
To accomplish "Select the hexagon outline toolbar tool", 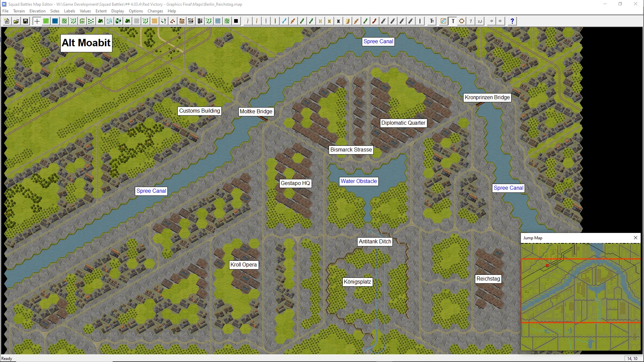I will point(462,21).
